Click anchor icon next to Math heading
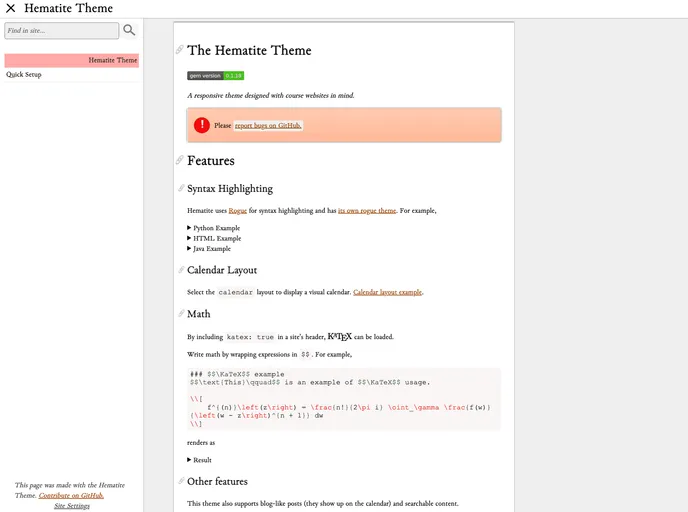The height and width of the screenshot is (512, 688). (x=181, y=315)
